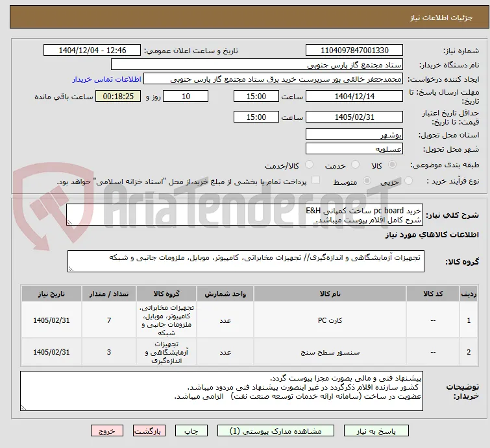Click the validity time 15:00 beside 1405/02/31

[256, 117]
